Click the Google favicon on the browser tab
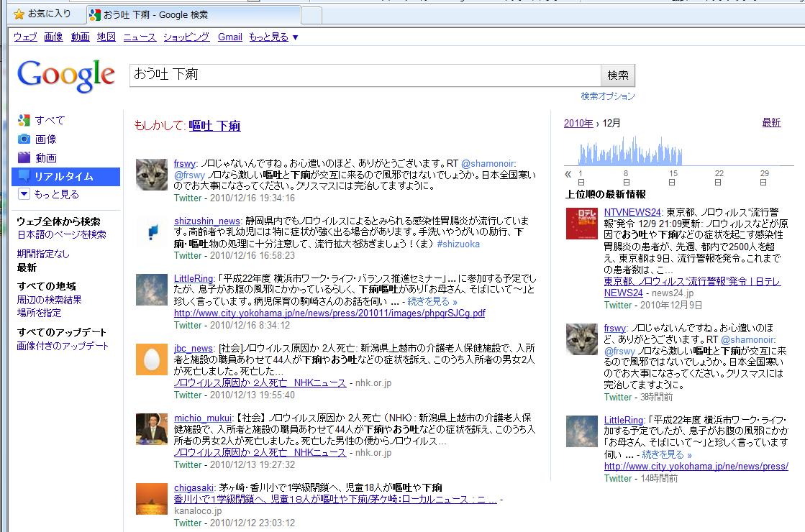The width and height of the screenshot is (805, 532). (x=94, y=15)
